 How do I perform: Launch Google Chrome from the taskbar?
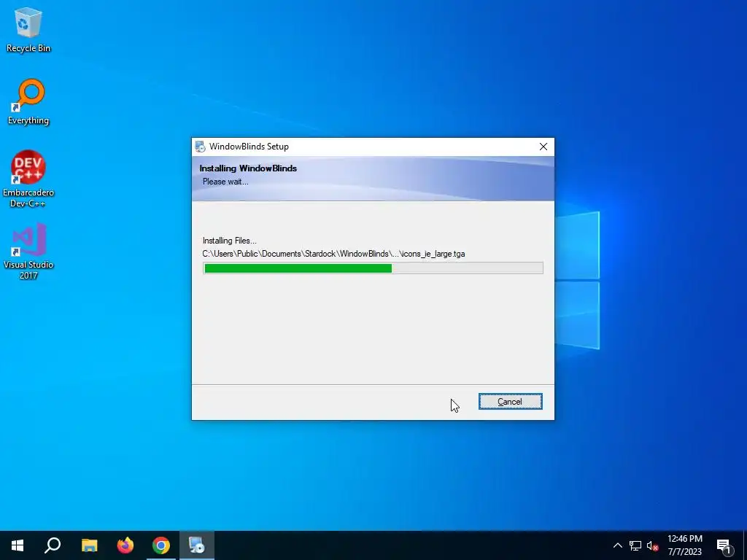(x=161, y=545)
